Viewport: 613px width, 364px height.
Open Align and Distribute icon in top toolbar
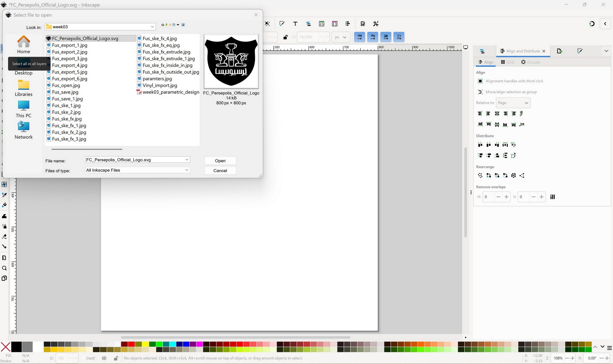(x=348, y=24)
